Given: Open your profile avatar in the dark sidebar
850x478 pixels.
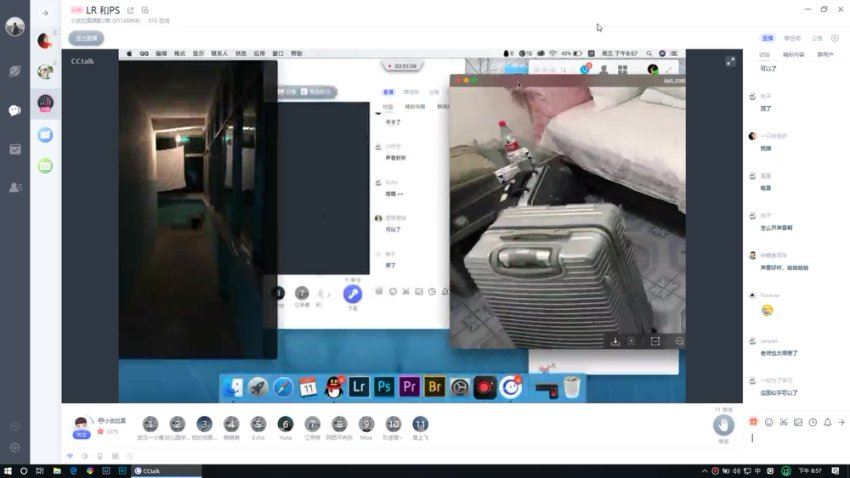Looking at the screenshot, I should pyautogui.click(x=15, y=27).
